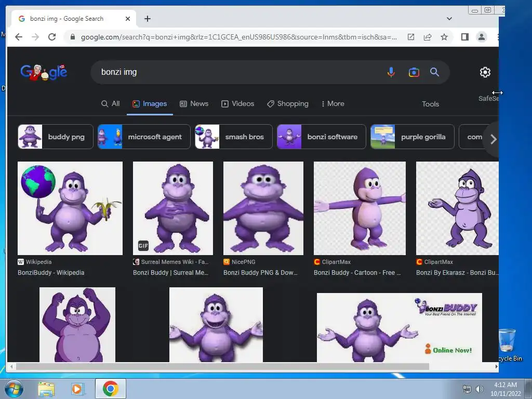Open SafeSearch settings link
The width and height of the screenshot is (532, 399).
(x=488, y=98)
